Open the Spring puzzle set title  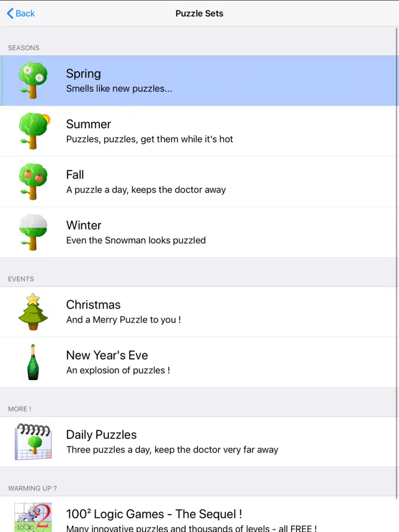click(83, 74)
